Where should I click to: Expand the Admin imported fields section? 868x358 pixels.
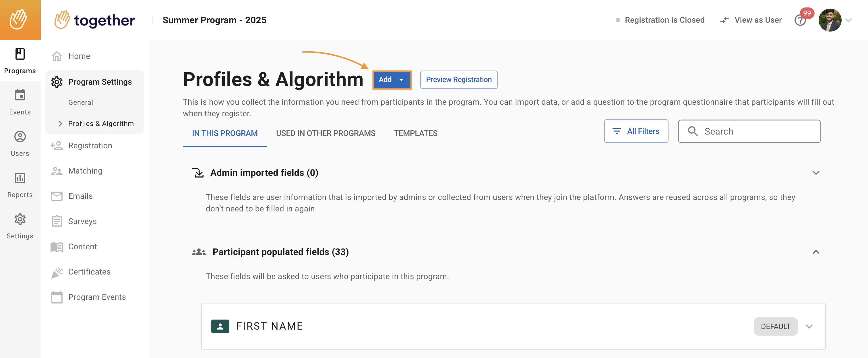click(x=816, y=173)
